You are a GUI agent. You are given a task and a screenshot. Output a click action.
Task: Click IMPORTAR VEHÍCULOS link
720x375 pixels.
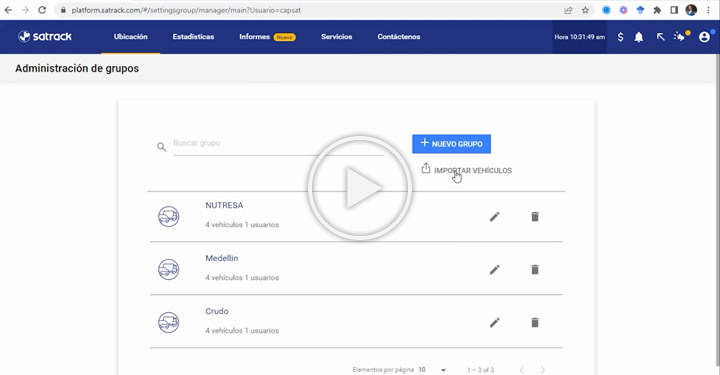coord(473,170)
